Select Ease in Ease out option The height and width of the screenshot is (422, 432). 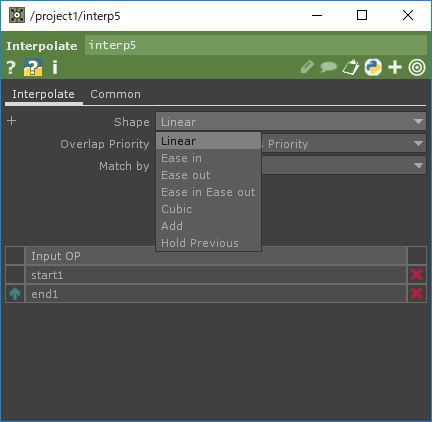coord(208,192)
